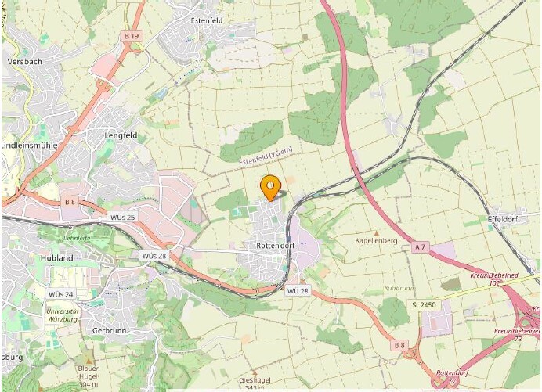The width and height of the screenshot is (542, 392).
Task: Select the Estenfeld (VGem) boundary label
Action: [x=266, y=156]
